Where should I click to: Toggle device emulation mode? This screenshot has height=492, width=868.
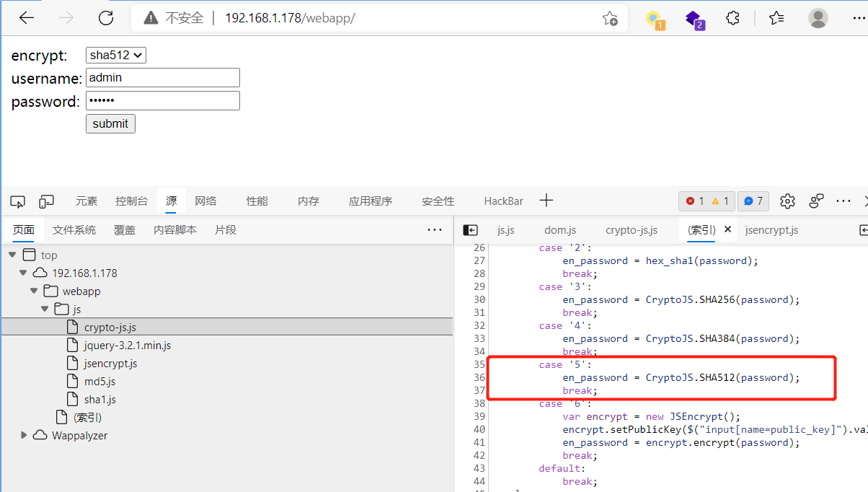[x=47, y=201]
